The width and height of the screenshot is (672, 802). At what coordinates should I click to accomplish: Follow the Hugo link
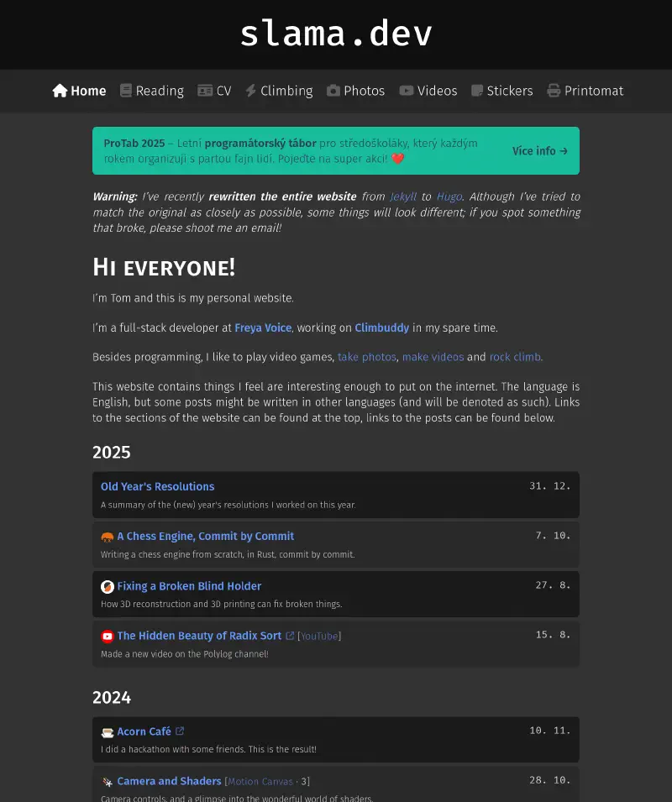(449, 197)
